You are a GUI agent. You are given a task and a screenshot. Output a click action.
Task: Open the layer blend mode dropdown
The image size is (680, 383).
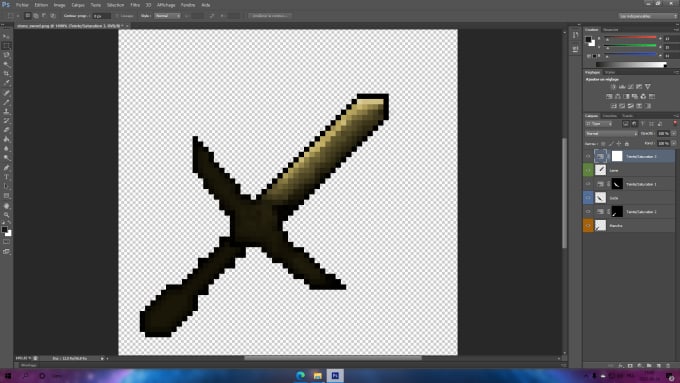pyautogui.click(x=611, y=134)
